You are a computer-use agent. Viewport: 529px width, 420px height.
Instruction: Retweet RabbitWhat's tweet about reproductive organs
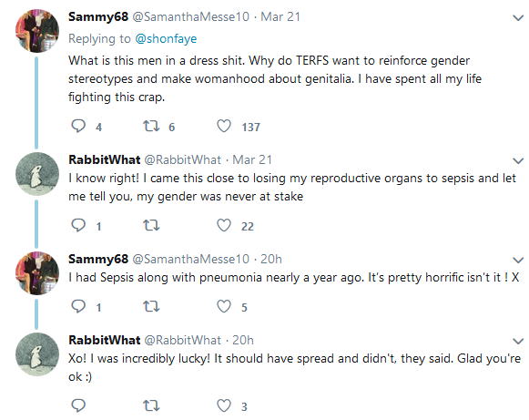pos(151,225)
